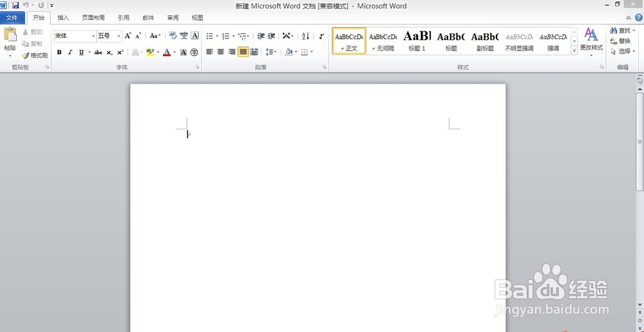Click the Character Border icon
This screenshot has width=644, height=332.
(x=194, y=35)
